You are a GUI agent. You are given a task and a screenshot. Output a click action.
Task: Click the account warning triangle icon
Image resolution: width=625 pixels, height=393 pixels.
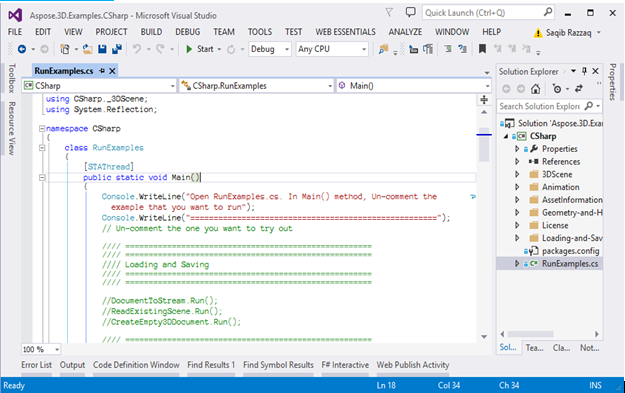pyautogui.click(x=538, y=33)
